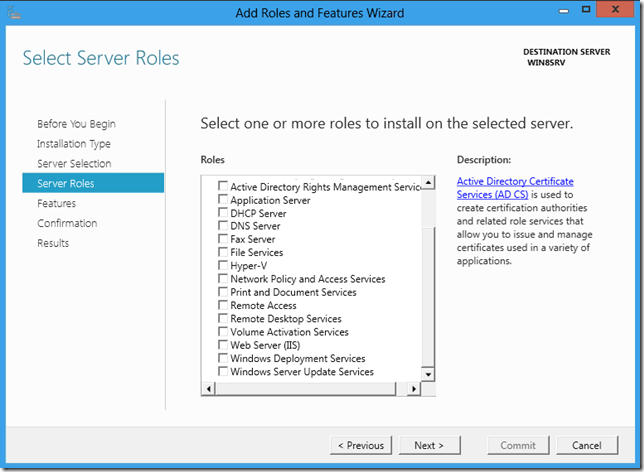Select the DNS Server role checkbox

(223, 226)
